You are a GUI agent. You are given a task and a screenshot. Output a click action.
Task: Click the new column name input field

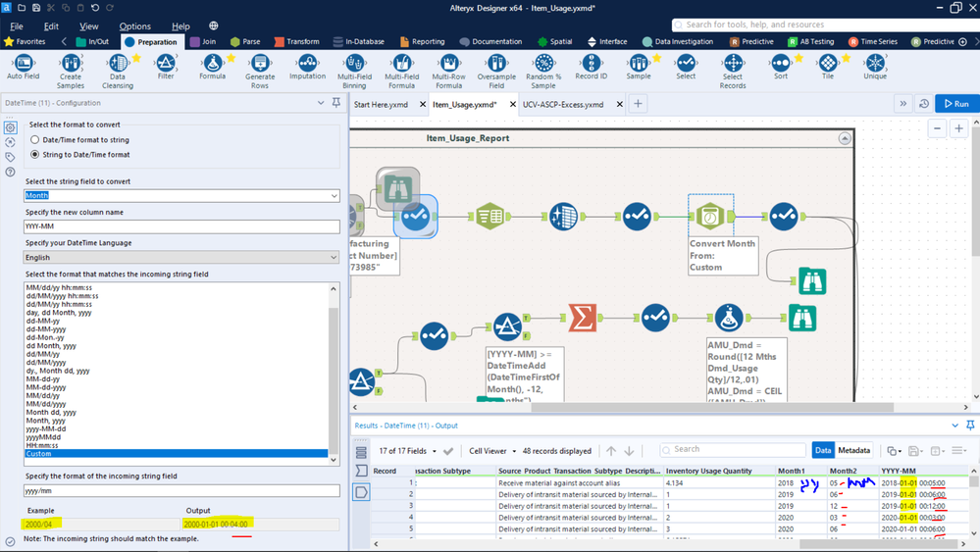tap(181, 226)
